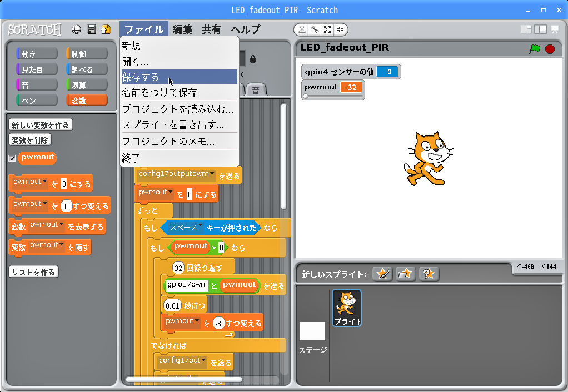568x392 pixels.
Task: Click the pwmout slider on stage
Action: (x=332, y=96)
